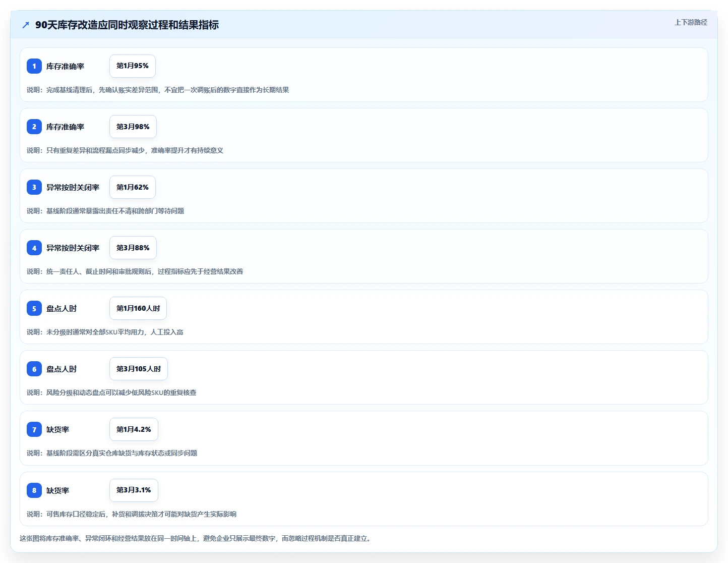Click the 第3月3.1% value chip

pos(134,490)
